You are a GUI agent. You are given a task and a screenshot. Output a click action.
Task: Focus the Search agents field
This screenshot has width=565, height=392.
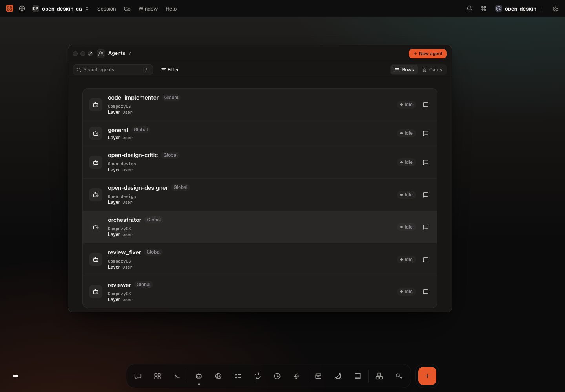(113, 70)
